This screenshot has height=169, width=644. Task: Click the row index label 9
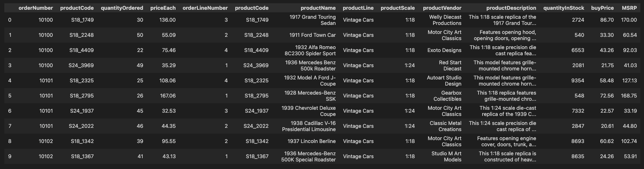(x=10, y=156)
